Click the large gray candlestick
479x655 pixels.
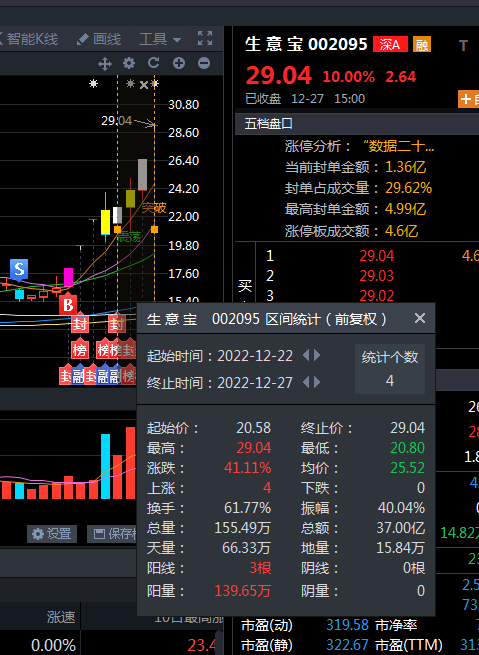point(142,175)
